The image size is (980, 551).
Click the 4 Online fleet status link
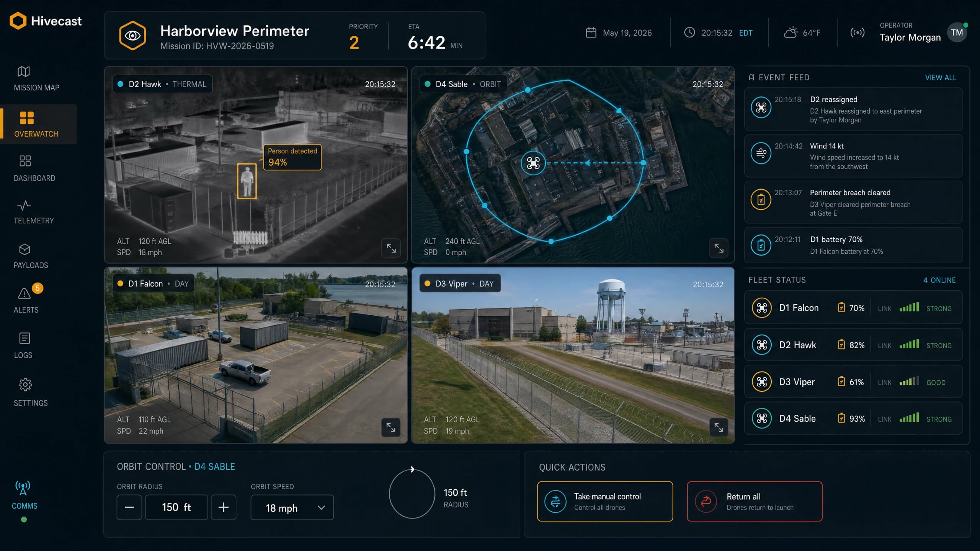point(939,280)
